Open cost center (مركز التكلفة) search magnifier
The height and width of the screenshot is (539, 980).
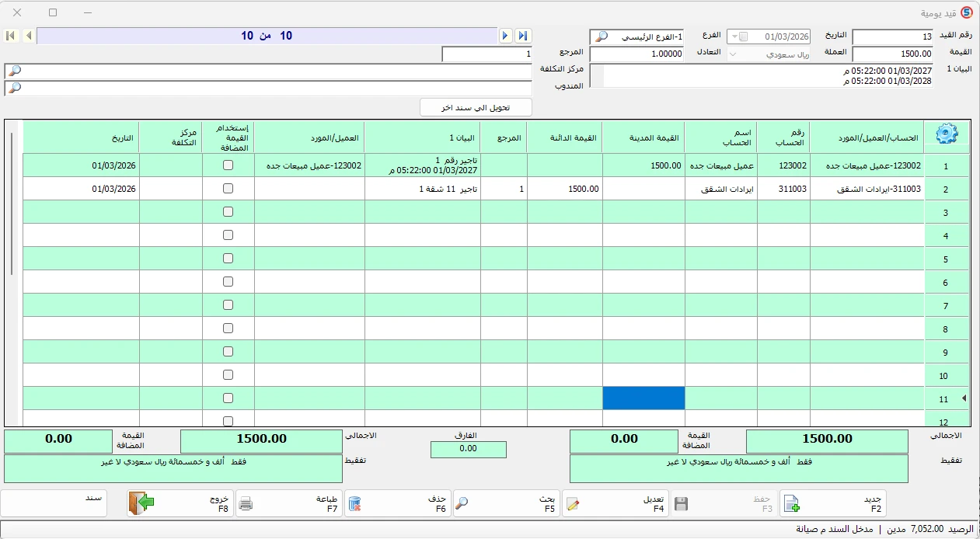14,71
